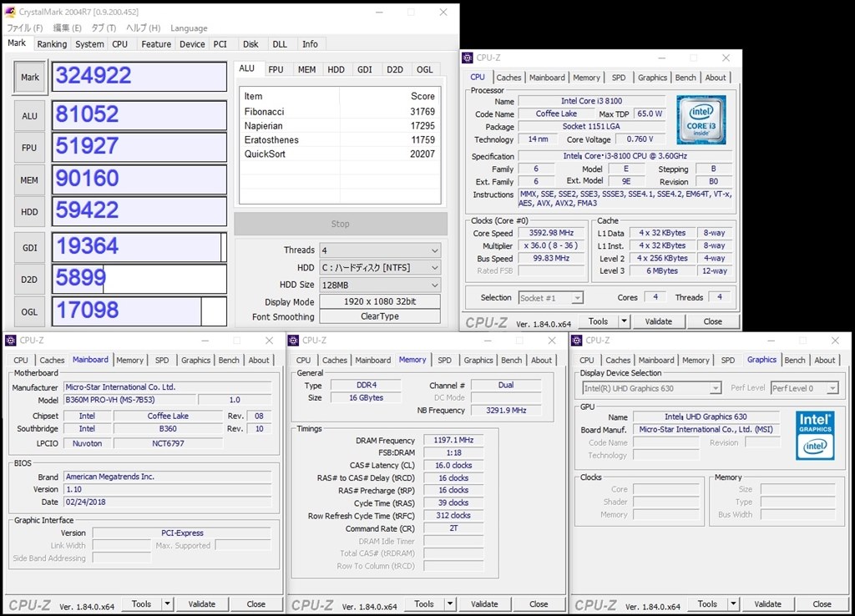This screenshot has width=855, height=616.
Task: Open the HDD drive selection dropdown
Action: pyautogui.click(x=380, y=268)
